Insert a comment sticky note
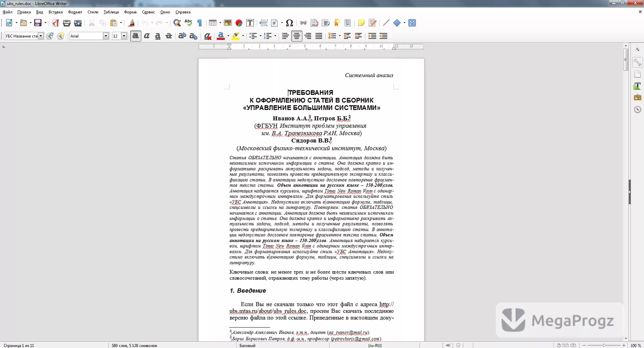Screen dimensions: 644x348 361,23
